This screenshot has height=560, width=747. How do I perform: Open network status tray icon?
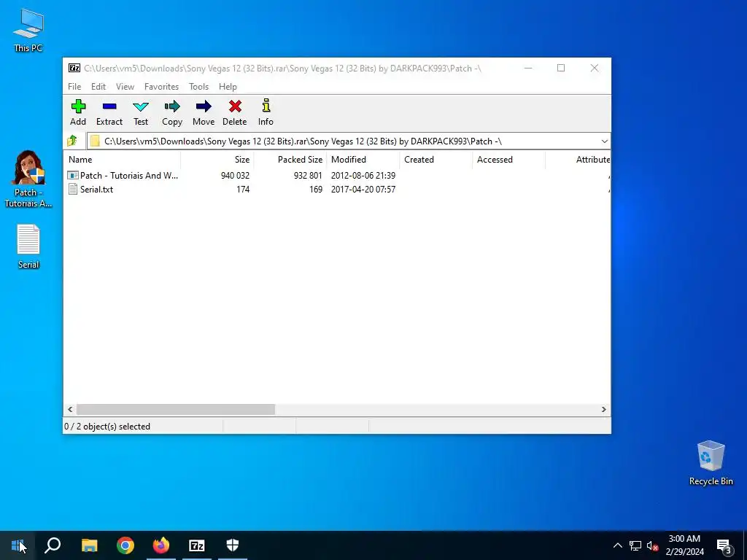coord(635,545)
